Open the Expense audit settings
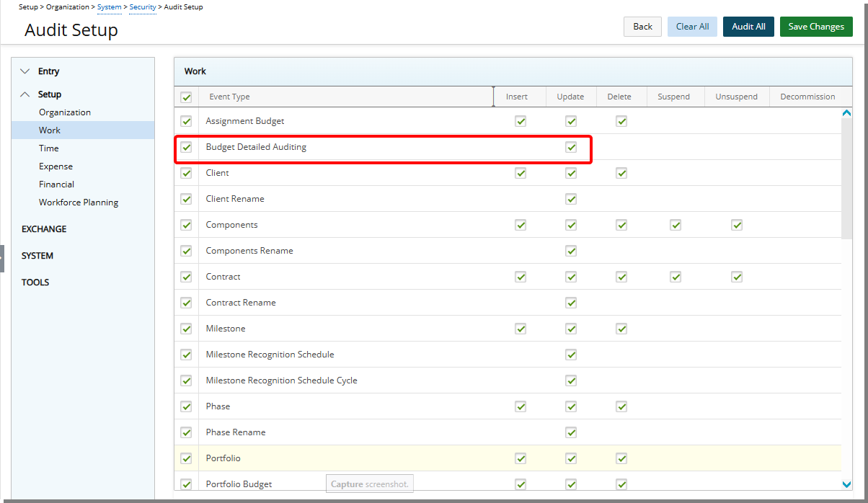Viewport: 868px width, 503px height. tap(56, 166)
